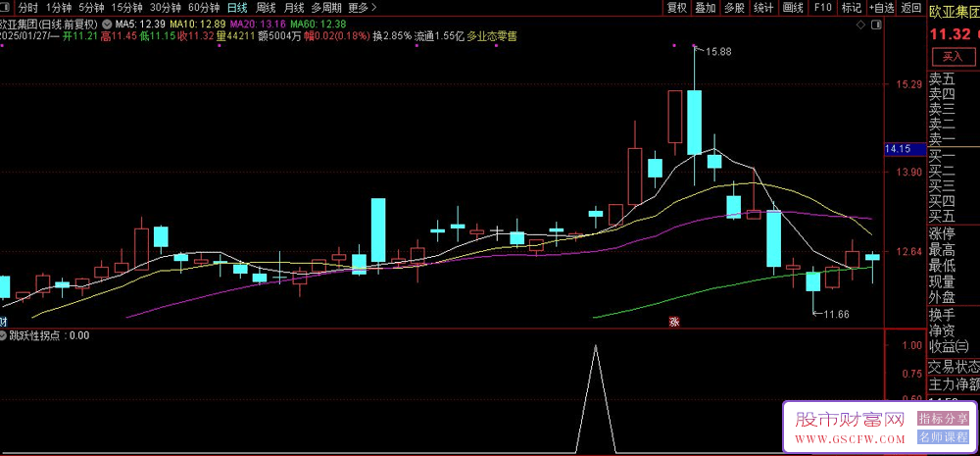
Task: Click the F10 company info button
Action: click(822, 8)
